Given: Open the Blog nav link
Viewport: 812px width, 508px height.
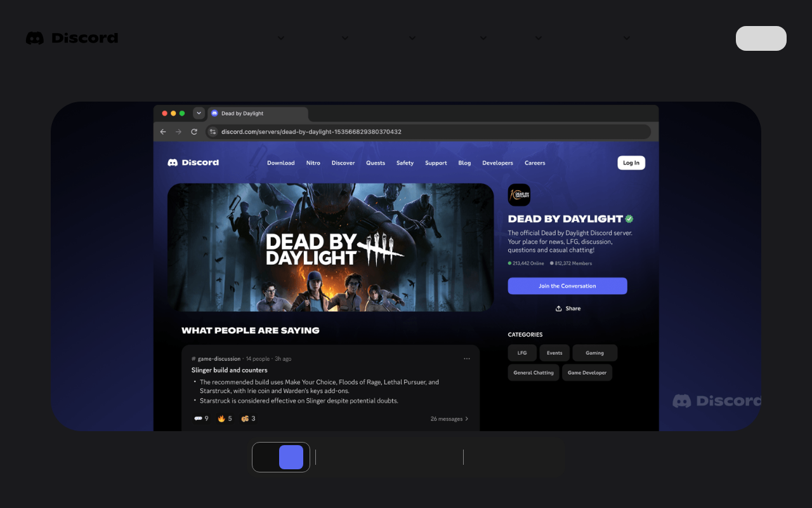Looking at the screenshot, I should coord(465,163).
